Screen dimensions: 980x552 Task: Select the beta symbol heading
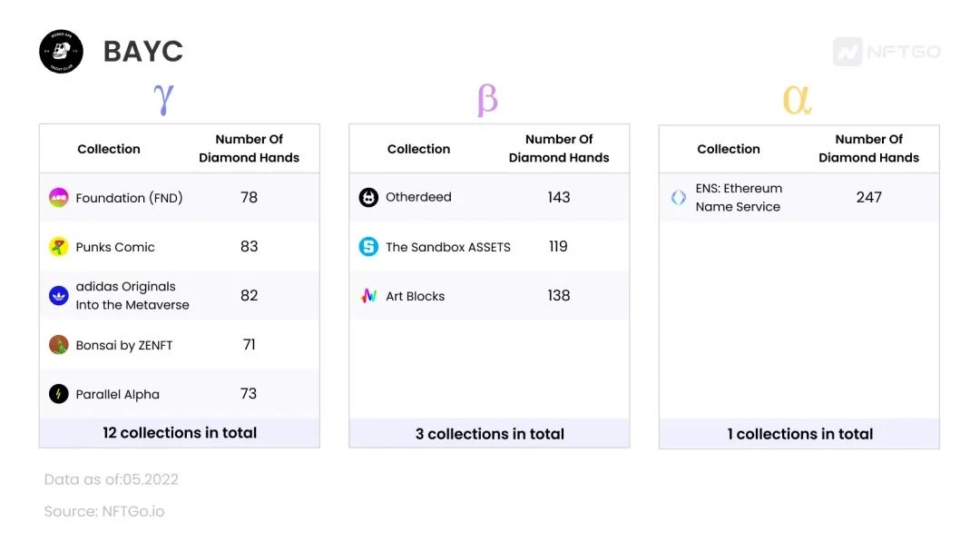487,99
